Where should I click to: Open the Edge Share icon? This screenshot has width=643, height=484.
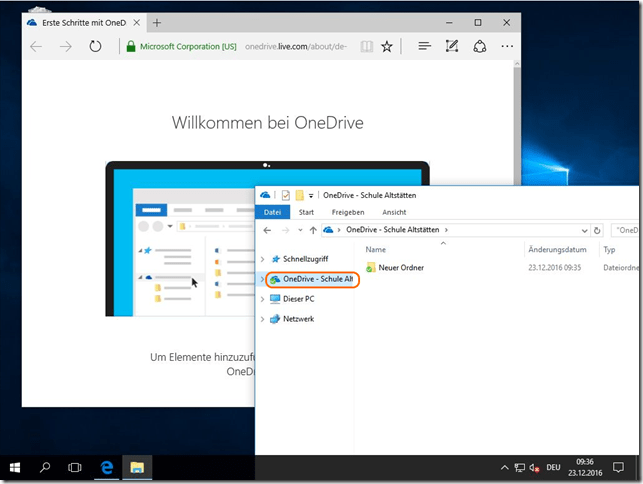click(x=480, y=46)
